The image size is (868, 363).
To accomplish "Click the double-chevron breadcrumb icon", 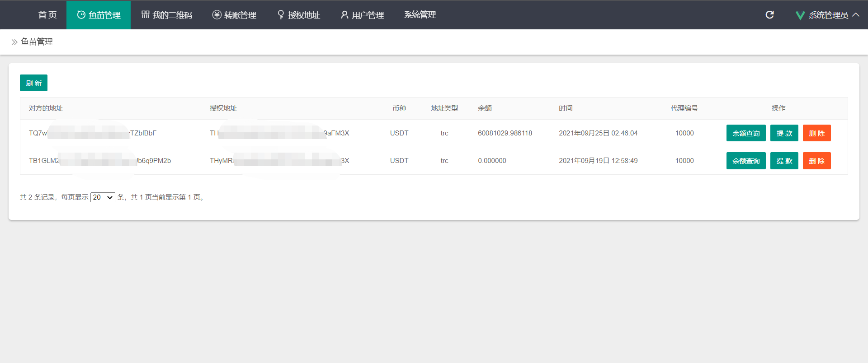I will tap(14, 42).
